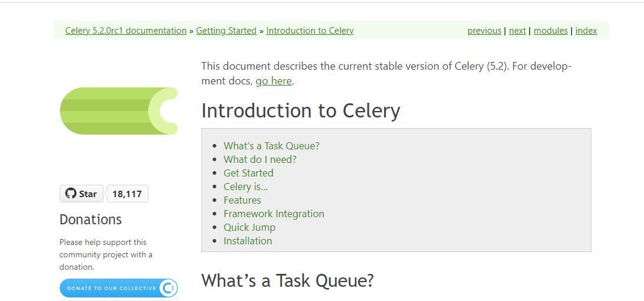644x301 pixels.
Task: Click the GitHub Star button
Action: pyautogui.click(x=82, y=194)
